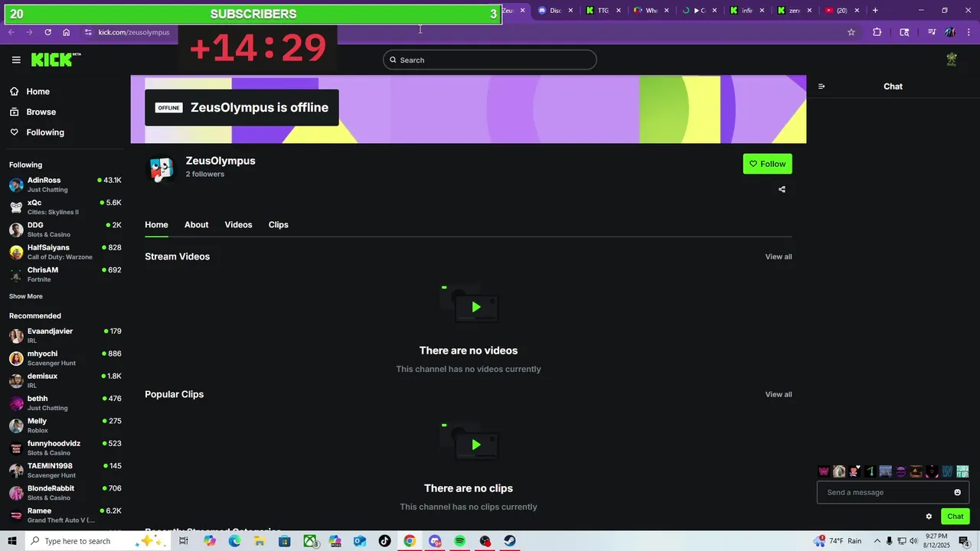Open TikTok from the taskbar

pos(384,541)
